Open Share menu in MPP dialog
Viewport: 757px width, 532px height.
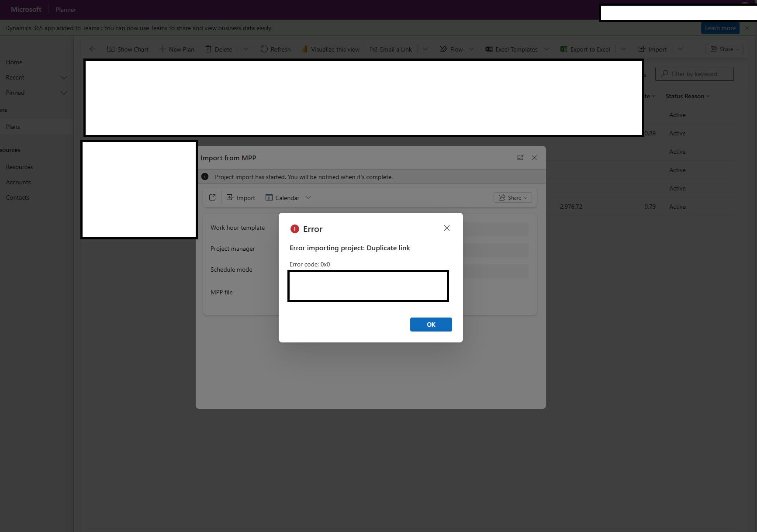(513, 198)
